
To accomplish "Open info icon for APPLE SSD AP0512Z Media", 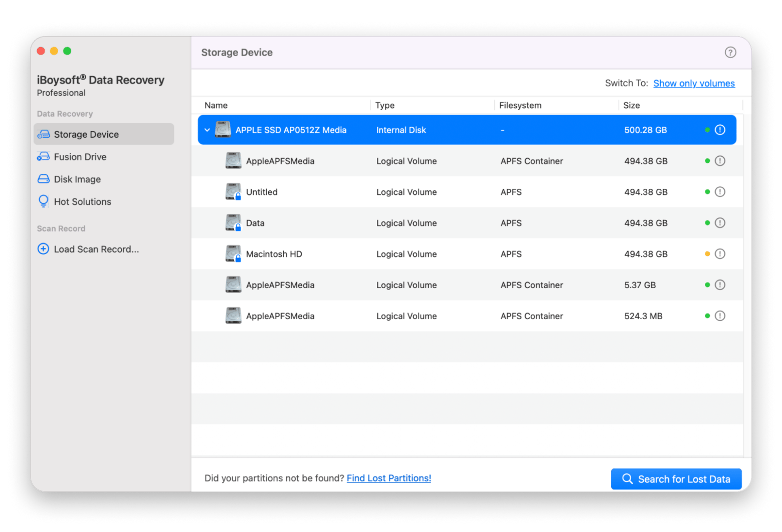I will click(720, 130).
